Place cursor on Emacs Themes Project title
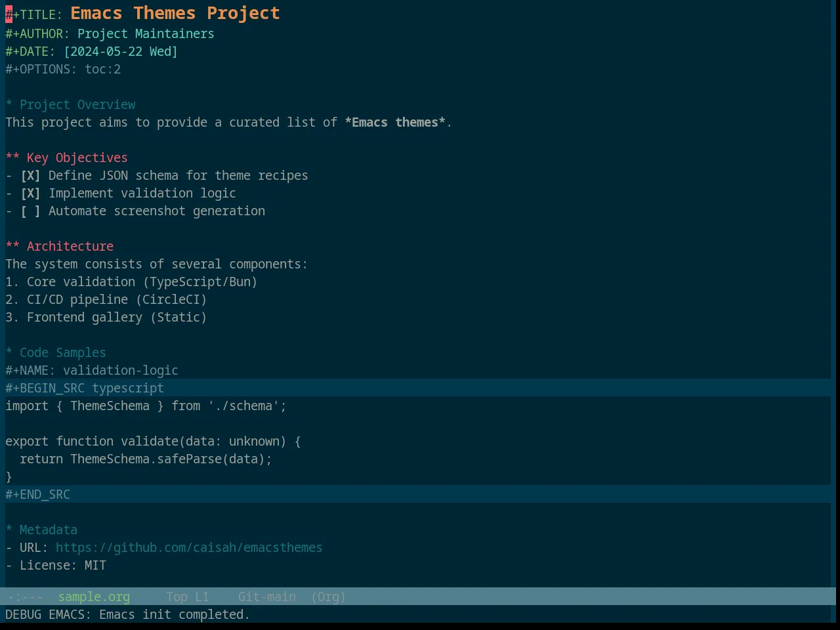 coord(175,13)
